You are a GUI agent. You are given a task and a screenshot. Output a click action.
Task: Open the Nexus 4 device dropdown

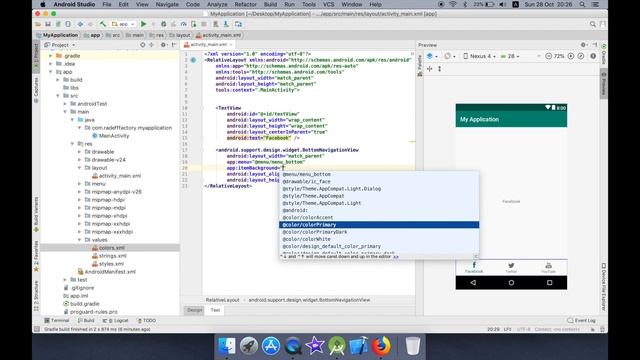click(480, 56)
